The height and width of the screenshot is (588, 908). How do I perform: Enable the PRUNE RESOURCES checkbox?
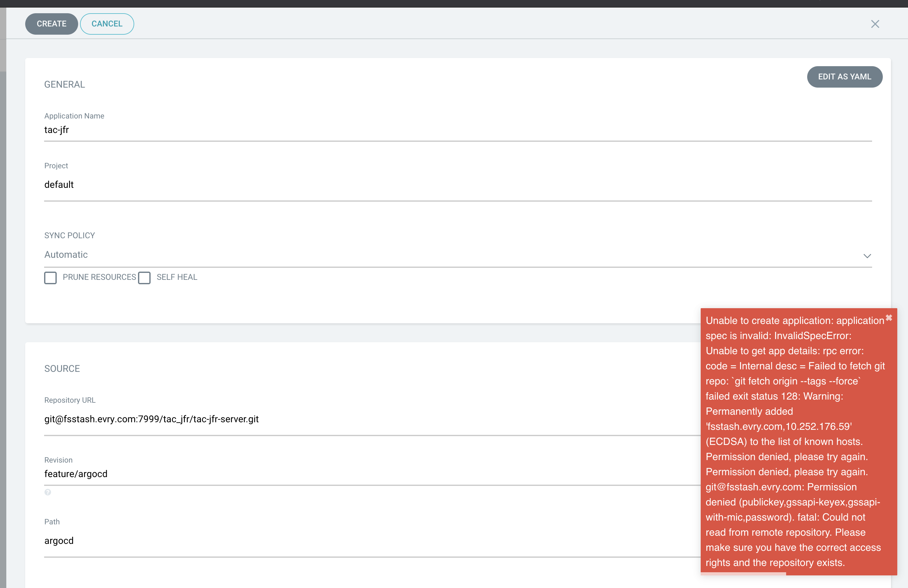(x=50, y=278)
